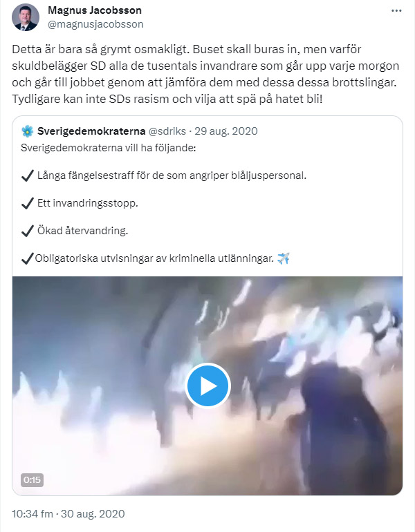Image resolution: width=415 pixels, height=532 pixels.
Task: Click the @sdriks handle
Action: click(167, 131)
